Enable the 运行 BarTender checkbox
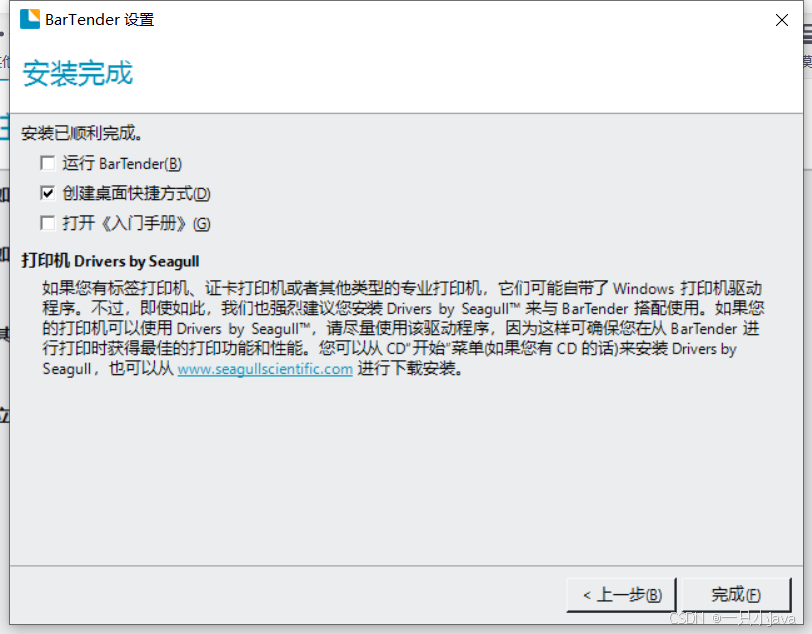 pos(48,164)
